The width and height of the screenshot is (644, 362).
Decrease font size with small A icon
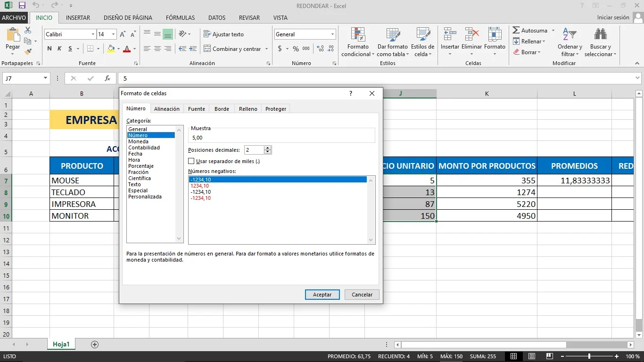(x=133, y=34)
